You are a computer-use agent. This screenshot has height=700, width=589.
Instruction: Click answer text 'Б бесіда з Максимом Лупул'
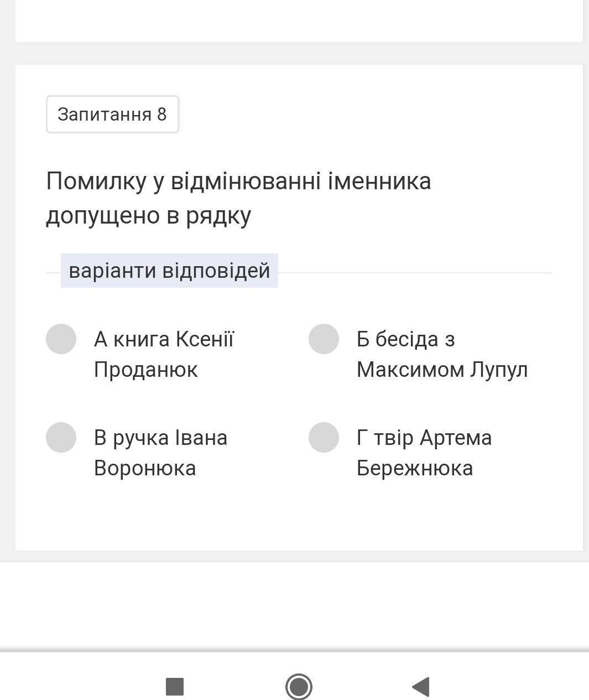(x=441, y=354)
